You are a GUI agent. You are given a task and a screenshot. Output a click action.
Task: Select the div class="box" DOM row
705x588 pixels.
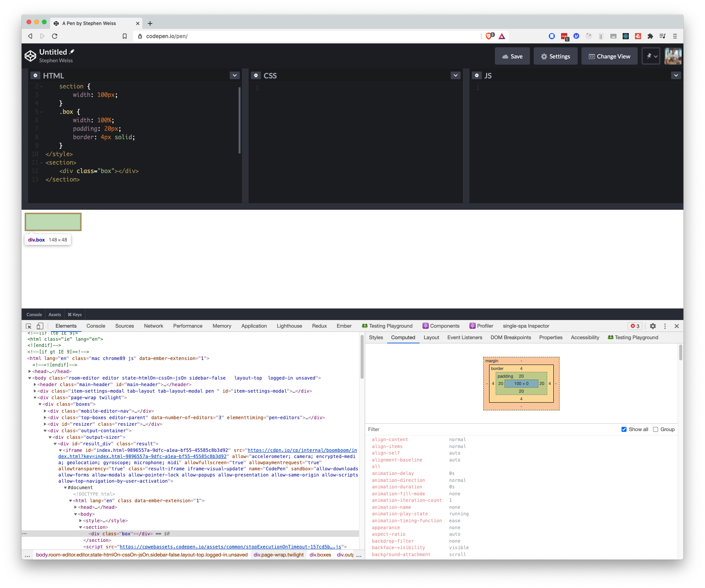190,534
